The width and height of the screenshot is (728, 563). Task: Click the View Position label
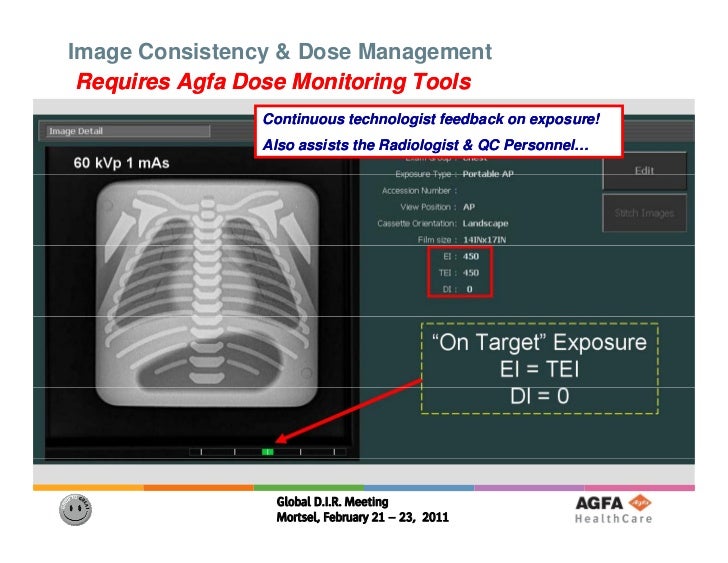pyautogui.click(x=429, y=207)
